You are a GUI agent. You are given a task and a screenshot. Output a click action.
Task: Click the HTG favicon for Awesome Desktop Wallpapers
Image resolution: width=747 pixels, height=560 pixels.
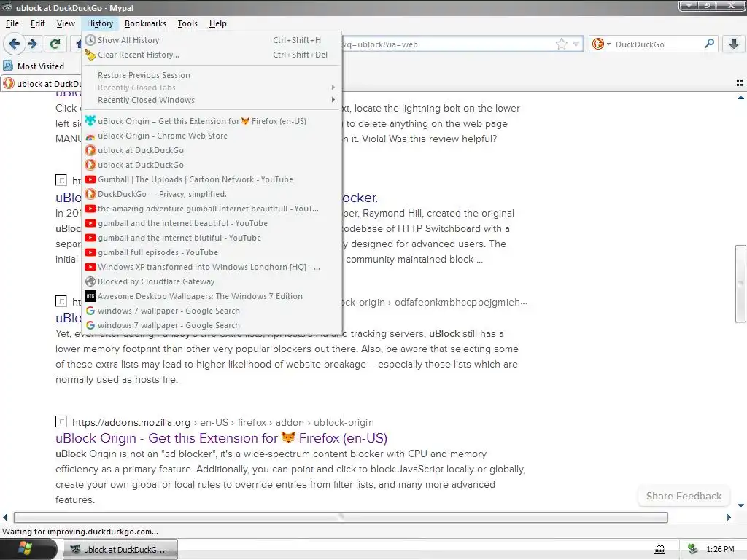click(x=90, y=296)
